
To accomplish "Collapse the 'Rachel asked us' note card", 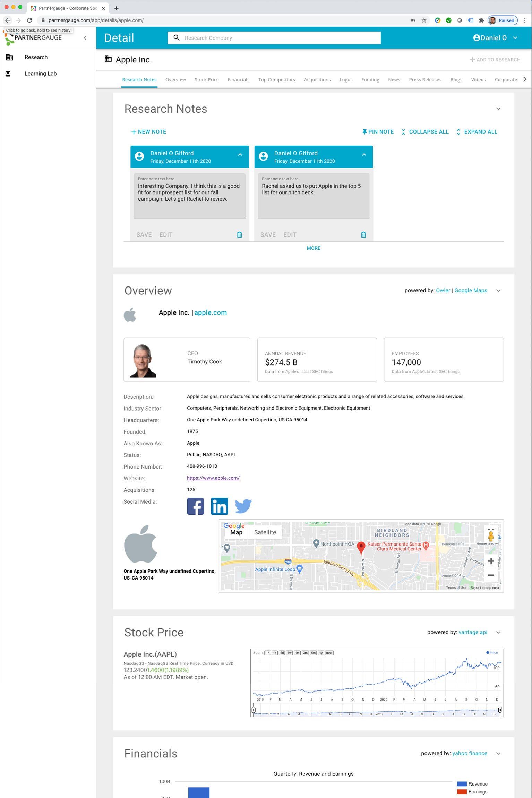I will (364, 155).
